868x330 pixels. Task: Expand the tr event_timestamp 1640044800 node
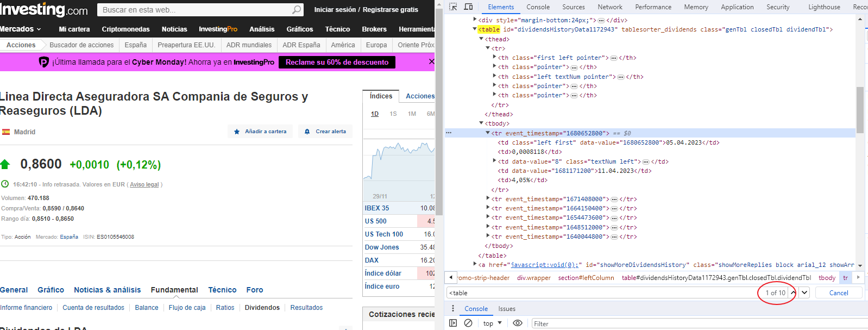pos(488,236)
